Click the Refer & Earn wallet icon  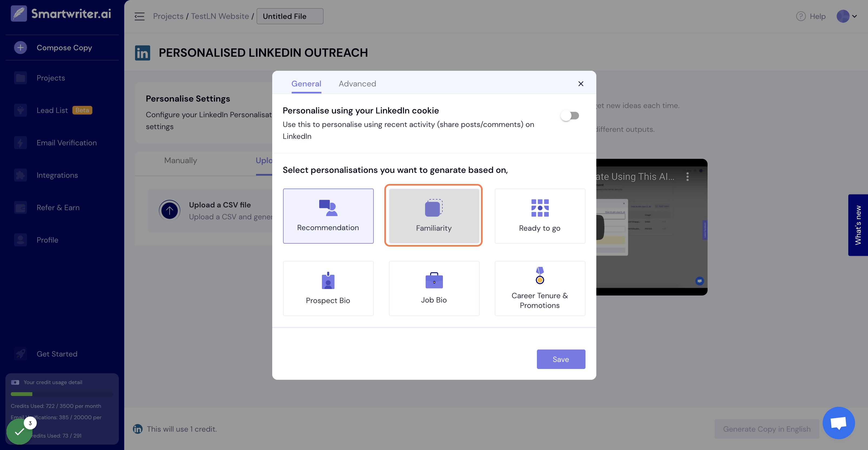point(21,208)
